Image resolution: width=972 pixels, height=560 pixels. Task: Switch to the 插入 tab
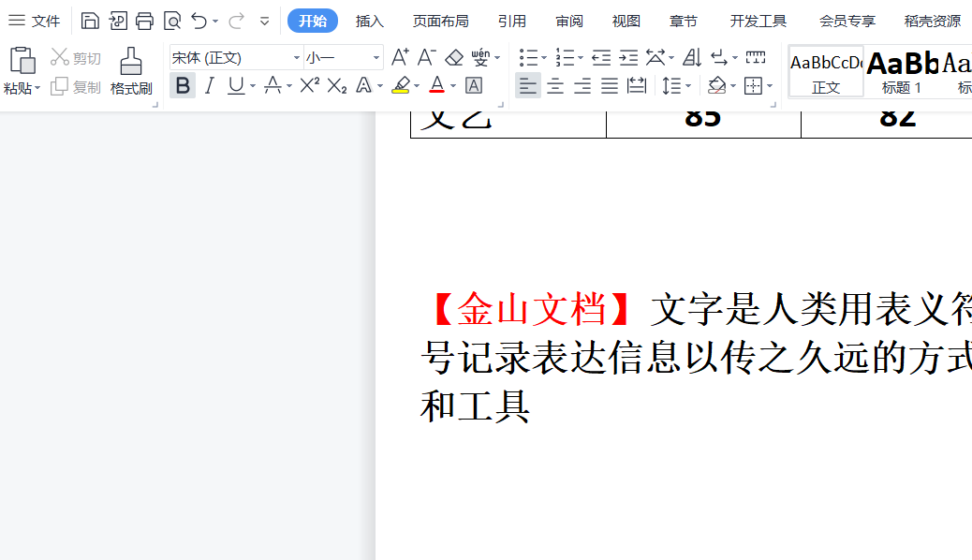(x=370, y=22)
